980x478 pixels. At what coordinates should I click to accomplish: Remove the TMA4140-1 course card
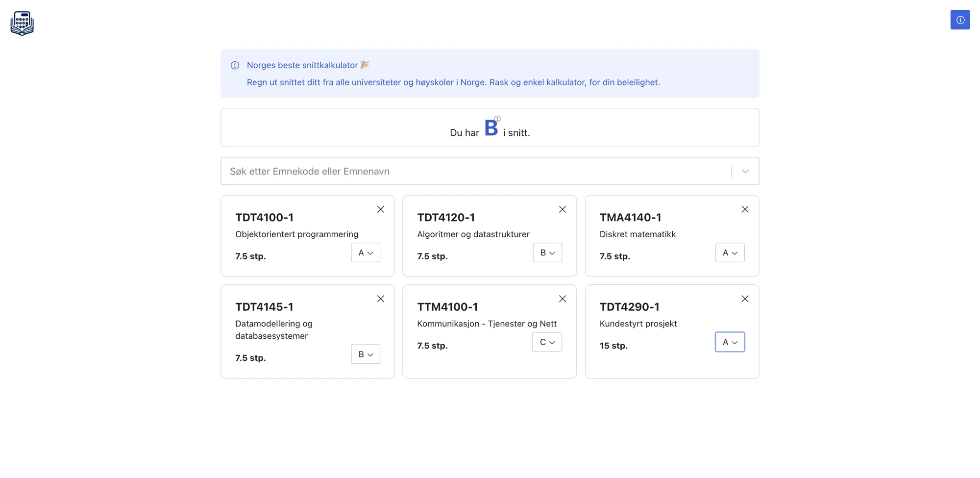pyautogui.click(x=745, y=209)
